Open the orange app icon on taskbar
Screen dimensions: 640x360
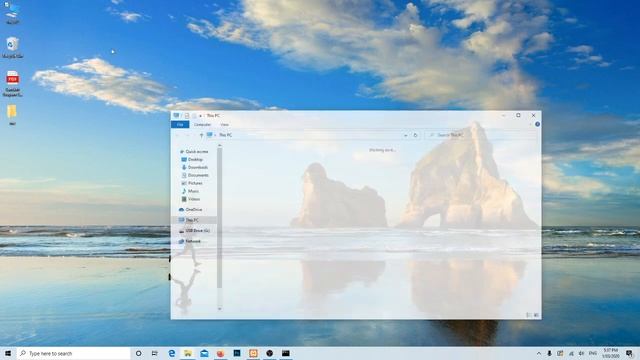pyautogui.click(x=253, y=353)
